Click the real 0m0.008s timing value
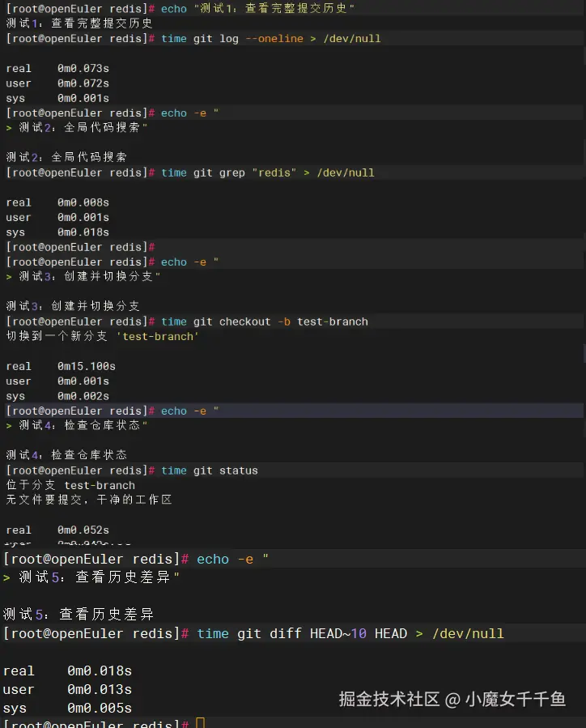 point(83,202)
